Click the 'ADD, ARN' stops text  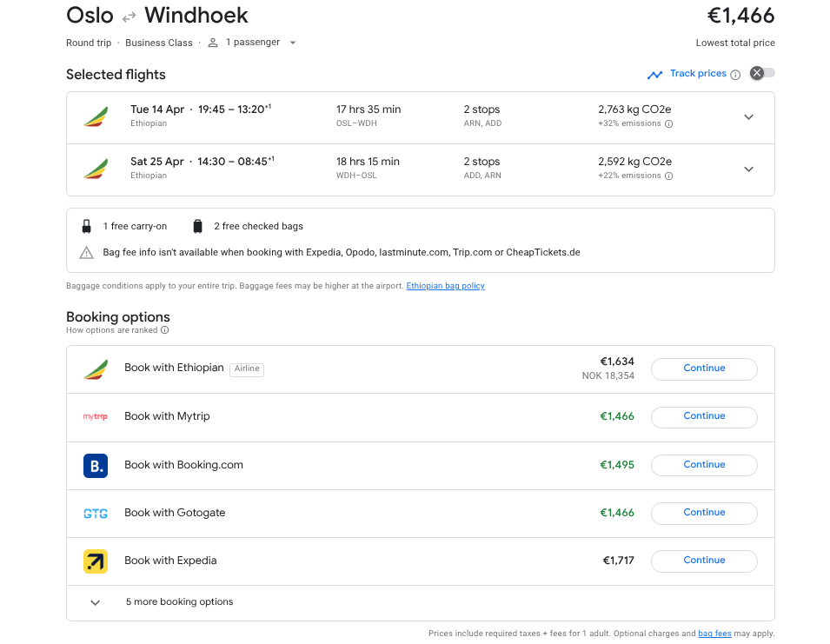click(x=482, y=176)
